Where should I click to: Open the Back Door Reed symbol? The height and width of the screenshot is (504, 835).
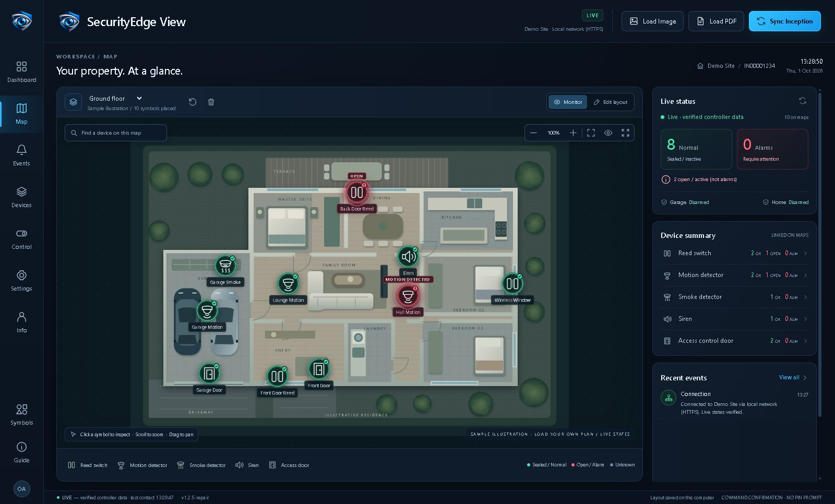[357, 193]
